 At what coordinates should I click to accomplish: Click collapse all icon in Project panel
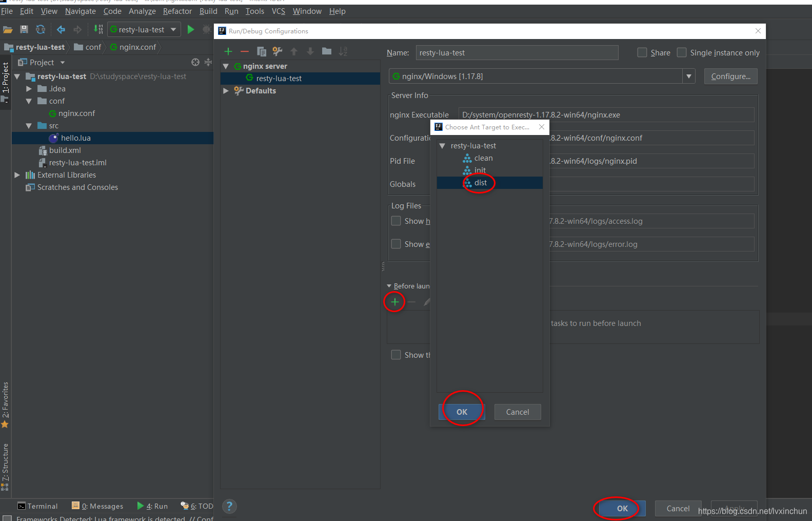point(208,62)
